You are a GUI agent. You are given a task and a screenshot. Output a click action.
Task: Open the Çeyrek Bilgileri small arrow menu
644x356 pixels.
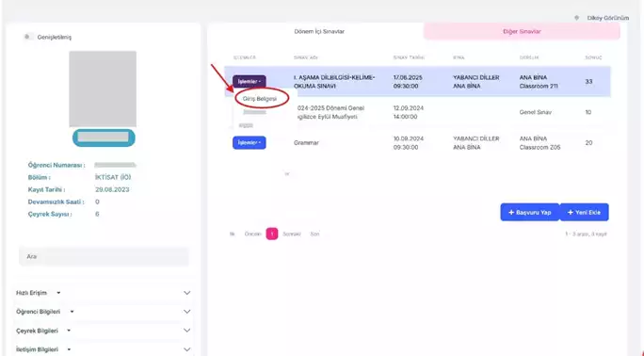(x=69, y=331)
